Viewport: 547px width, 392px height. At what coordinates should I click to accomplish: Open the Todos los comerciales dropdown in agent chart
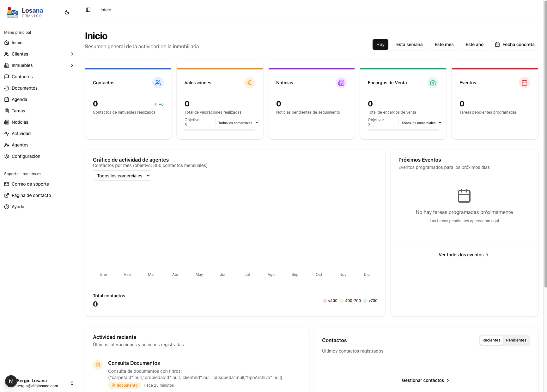pyautogui.click(x=122, y=175)
